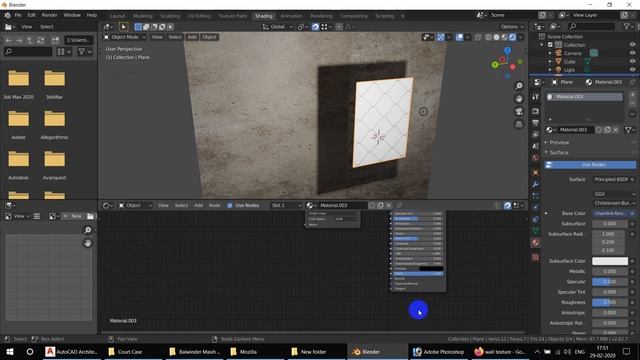Image resolution: width=640 pixels, height=360 pixels.
Task: Select rendered viewport shading sphere
Action: 512,37
